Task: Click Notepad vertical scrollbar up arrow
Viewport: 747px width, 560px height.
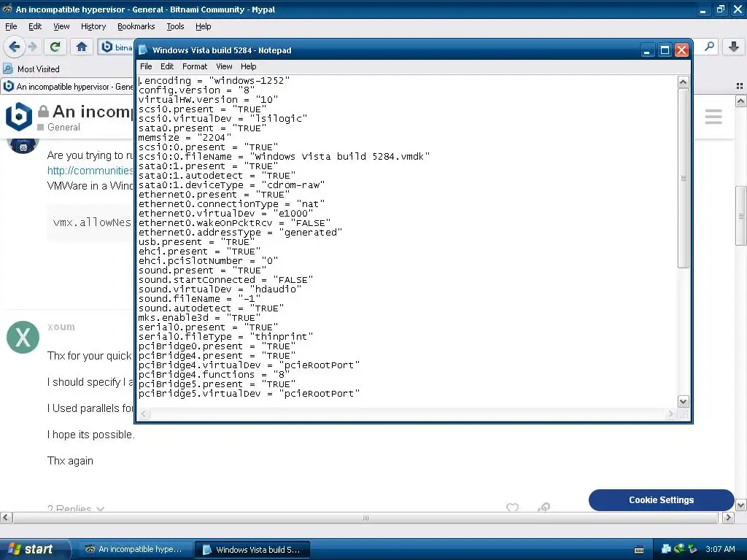Action: pos(683,82)
